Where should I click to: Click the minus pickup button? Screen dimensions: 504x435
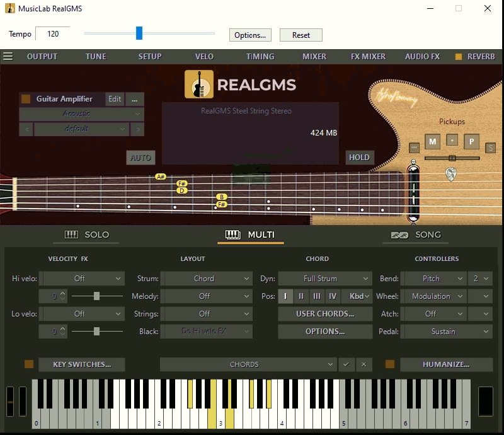414,148
